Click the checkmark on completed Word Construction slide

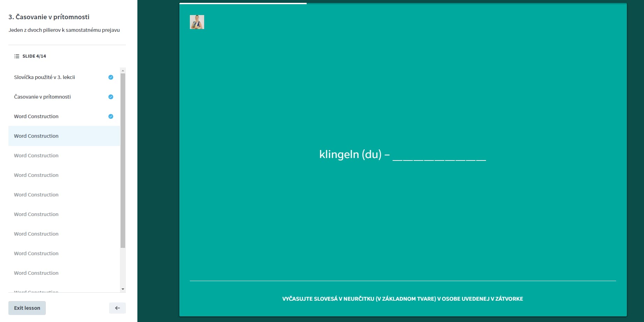pyautogui.click(x=111, y=116)
